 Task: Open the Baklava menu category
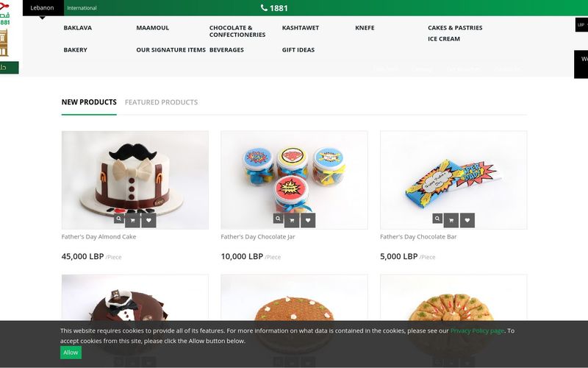pyautogui.click(x=78, y=28)
